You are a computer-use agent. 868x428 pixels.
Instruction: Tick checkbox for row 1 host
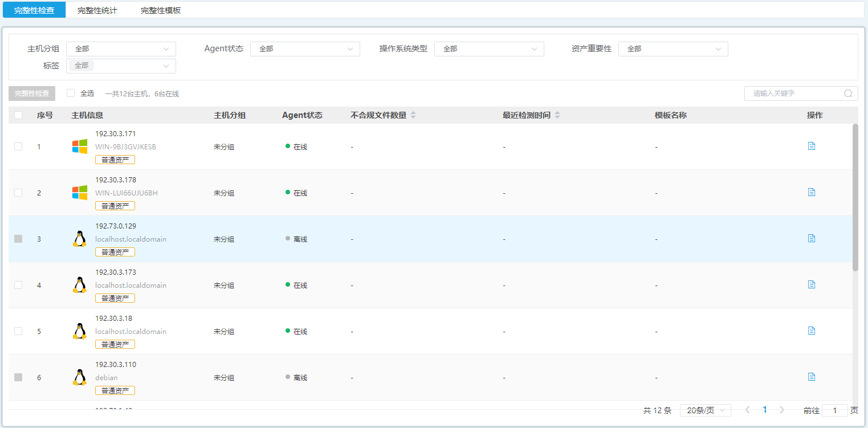click(x=18, y=146)
